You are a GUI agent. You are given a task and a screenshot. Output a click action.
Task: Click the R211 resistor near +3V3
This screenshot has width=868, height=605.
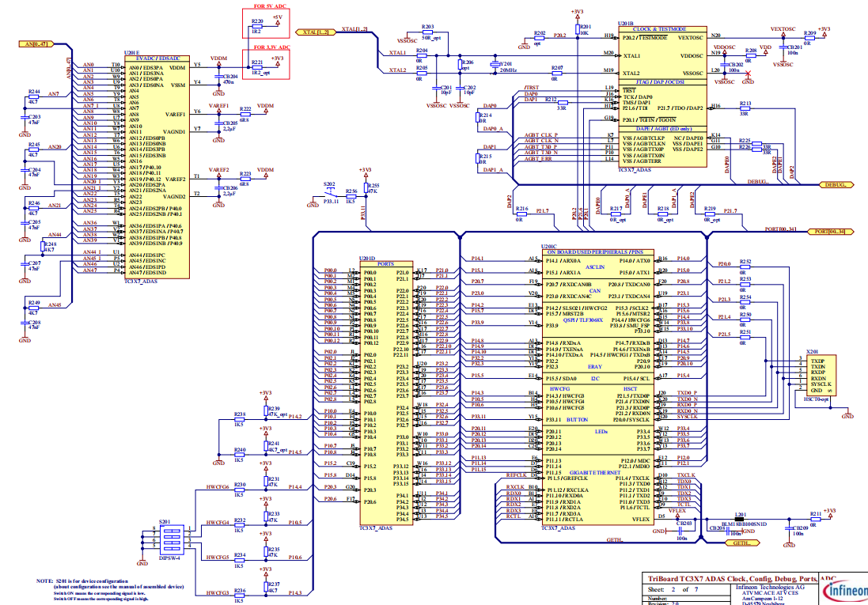[x=815, y=520]
